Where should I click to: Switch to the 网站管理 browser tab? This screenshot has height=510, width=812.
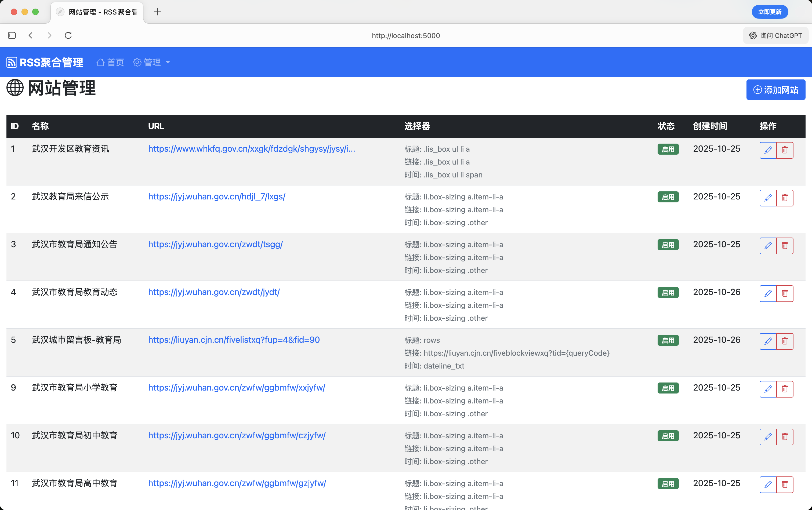98,12
